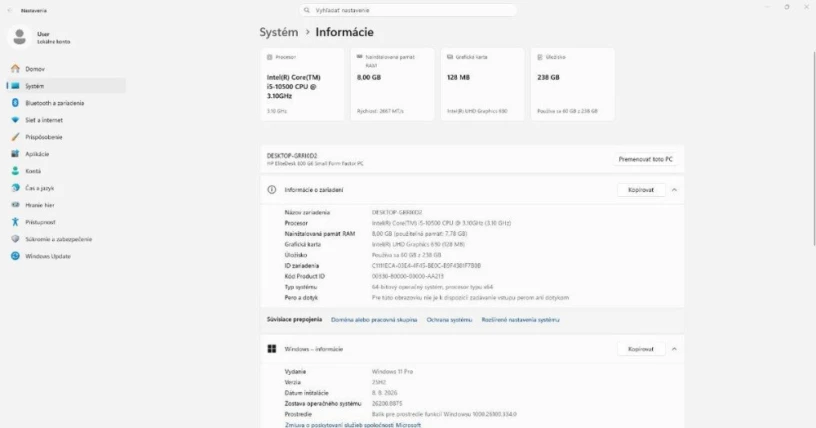Click the Pero a dotyk row value
This screenshot has height=428, width=816.
[x=470, y=298]
